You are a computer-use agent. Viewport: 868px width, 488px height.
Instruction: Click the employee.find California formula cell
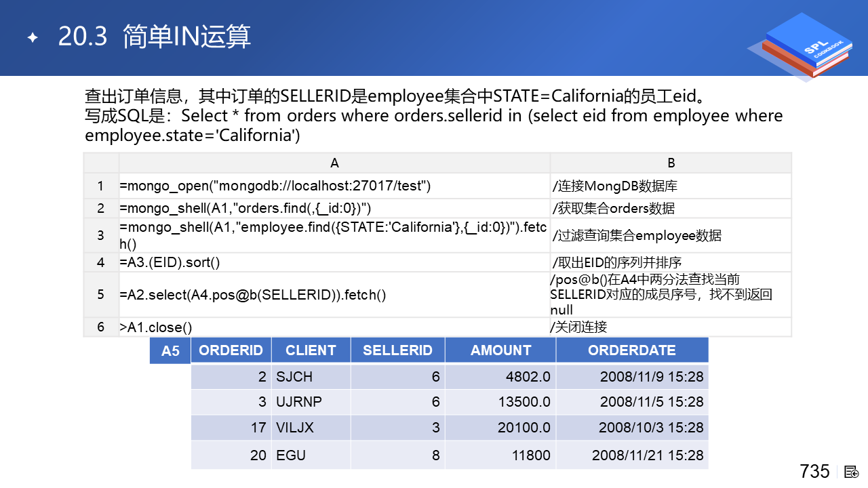click(x=334, y=235)
